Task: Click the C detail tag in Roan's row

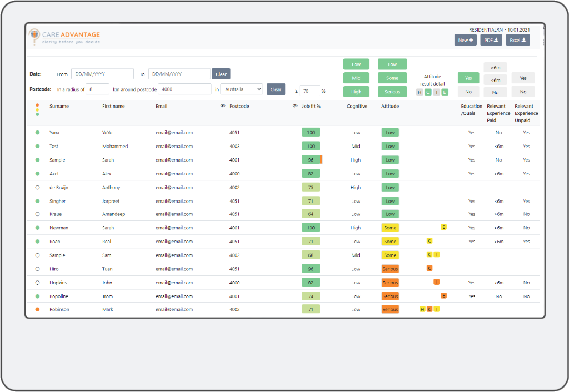Action: click(430, 241)
